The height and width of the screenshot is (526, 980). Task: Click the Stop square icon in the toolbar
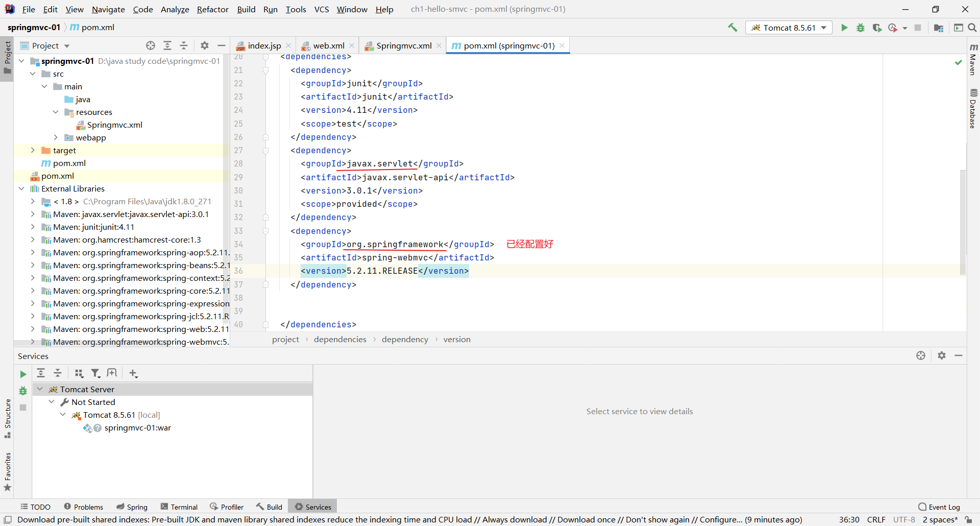[918, 28]
